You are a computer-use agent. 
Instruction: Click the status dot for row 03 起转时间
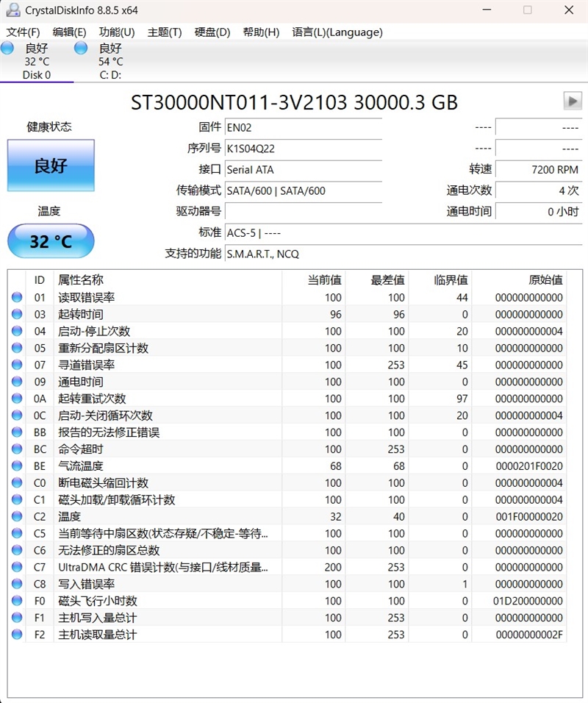(17, 314)
